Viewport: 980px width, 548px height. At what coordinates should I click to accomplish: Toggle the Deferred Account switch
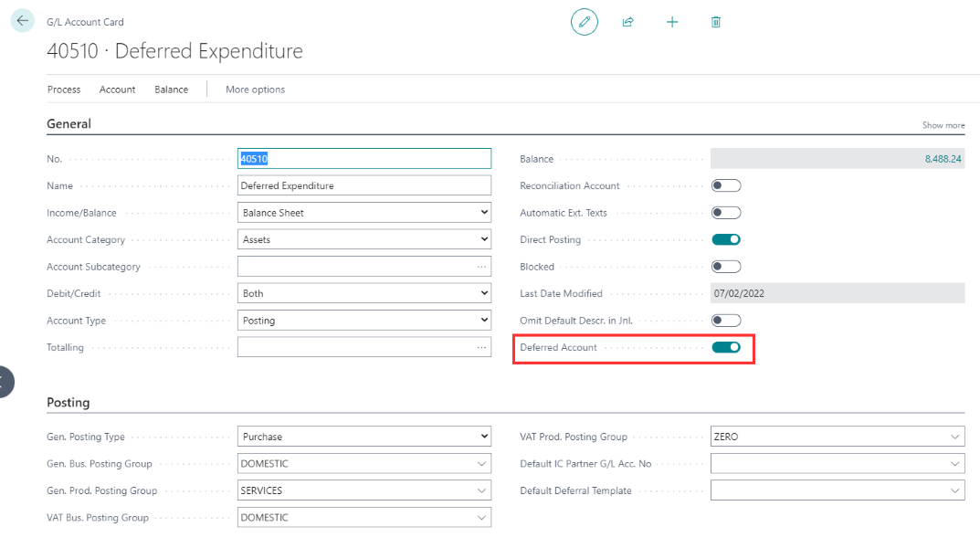[726, 347]
